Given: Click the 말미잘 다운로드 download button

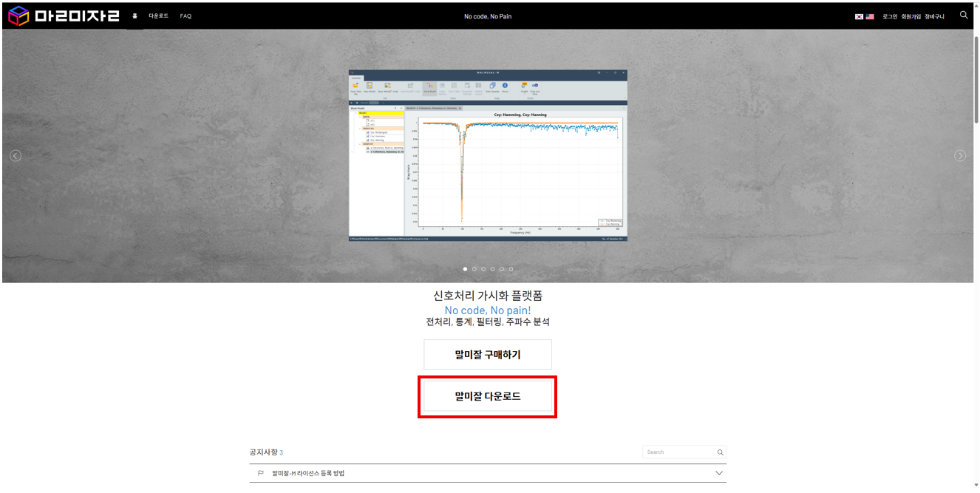Looking at the screenshot, I should (x=488, y=396).
